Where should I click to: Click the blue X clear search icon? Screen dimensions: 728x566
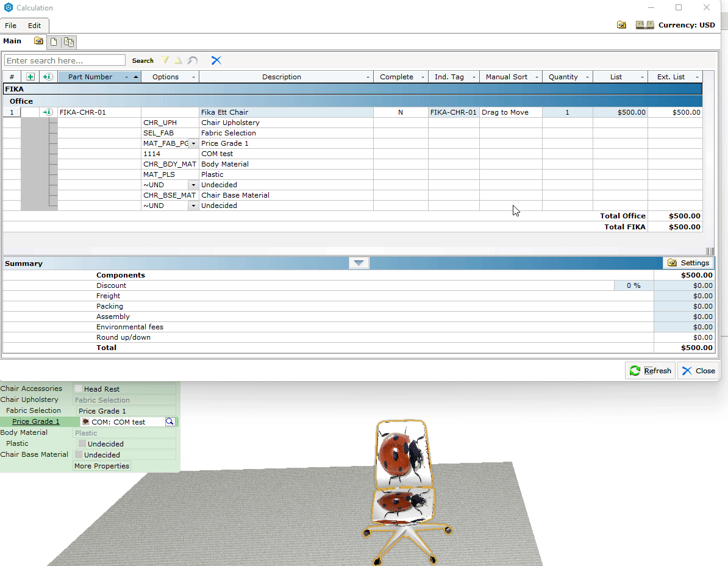tap(216, 60)
